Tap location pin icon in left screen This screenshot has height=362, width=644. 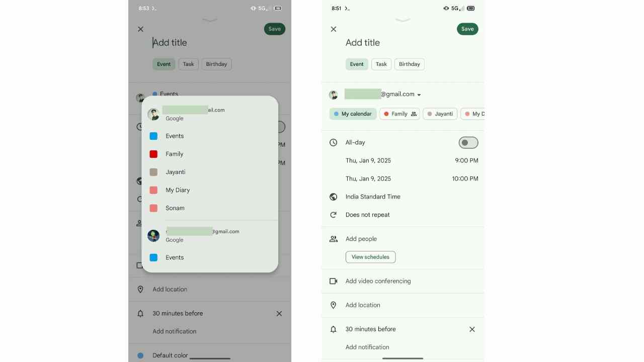[x=140, y=289]
